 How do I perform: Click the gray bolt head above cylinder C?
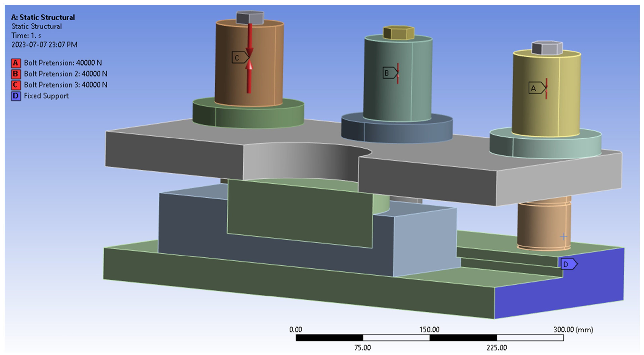250,18
